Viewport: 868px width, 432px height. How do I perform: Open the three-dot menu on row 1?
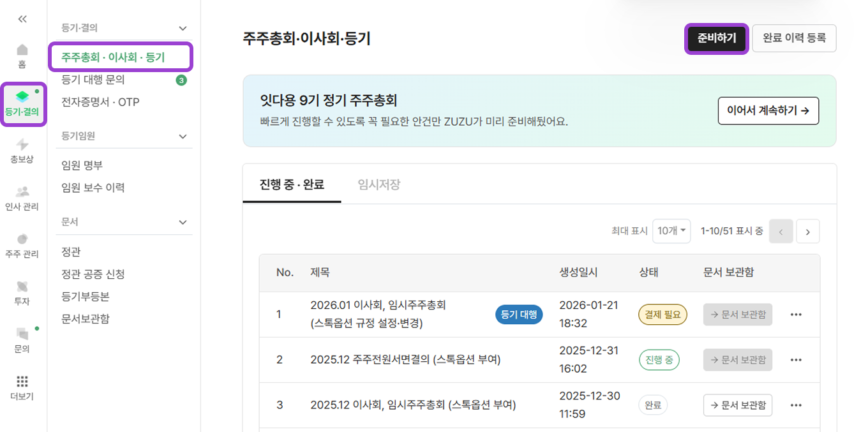pos(796,314)
